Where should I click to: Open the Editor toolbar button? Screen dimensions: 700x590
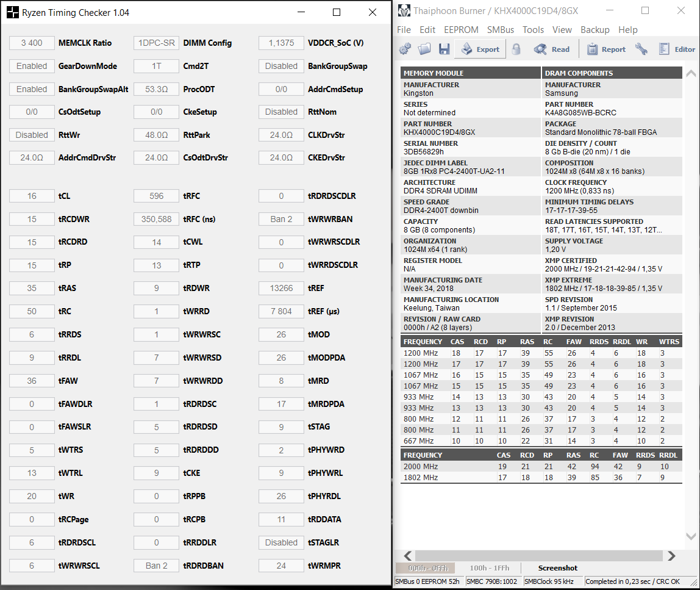pyautogui.click(x=677, y=49)
